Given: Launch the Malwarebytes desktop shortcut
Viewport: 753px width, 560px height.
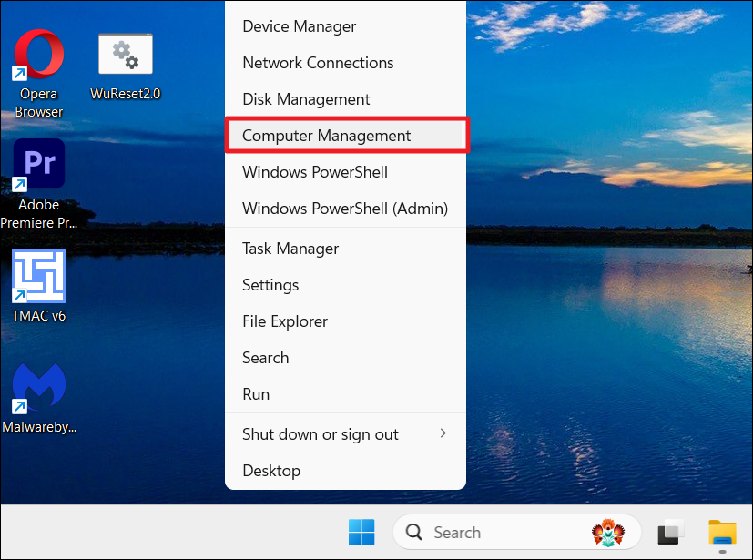Looking at the screenshot, I should pos(38,388).
